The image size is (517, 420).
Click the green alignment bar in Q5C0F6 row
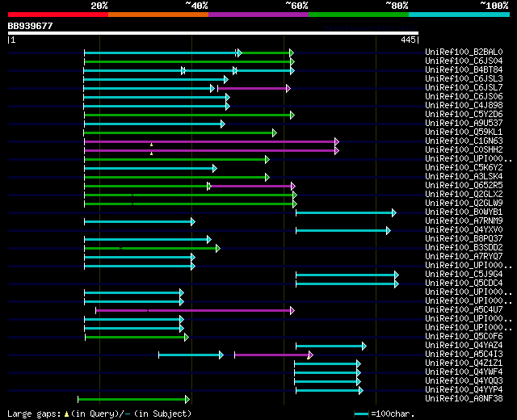[137, 338]
